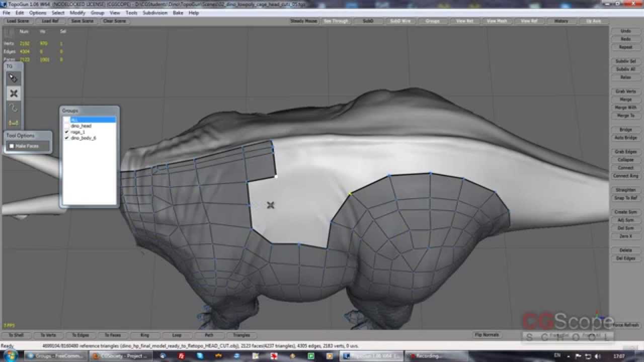
Task: Click the Zero X button
Action: (625, 236)
